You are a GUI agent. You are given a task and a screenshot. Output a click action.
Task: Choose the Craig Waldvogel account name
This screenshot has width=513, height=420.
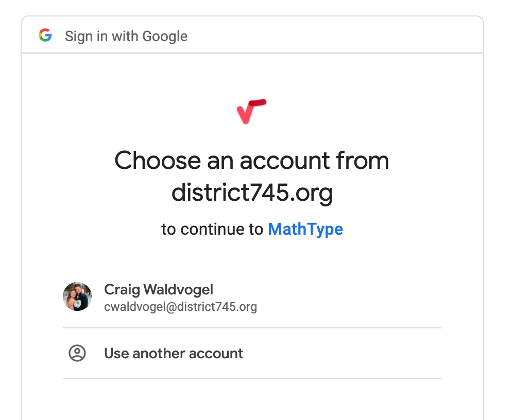pyautogui.click(x=159, y=290)
